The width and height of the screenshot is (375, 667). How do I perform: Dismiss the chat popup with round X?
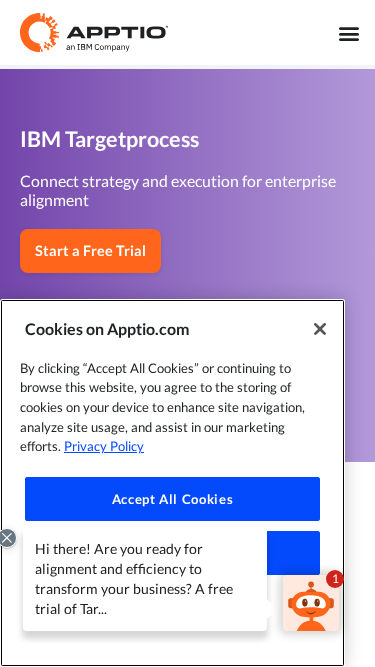(x=7, y=538)
